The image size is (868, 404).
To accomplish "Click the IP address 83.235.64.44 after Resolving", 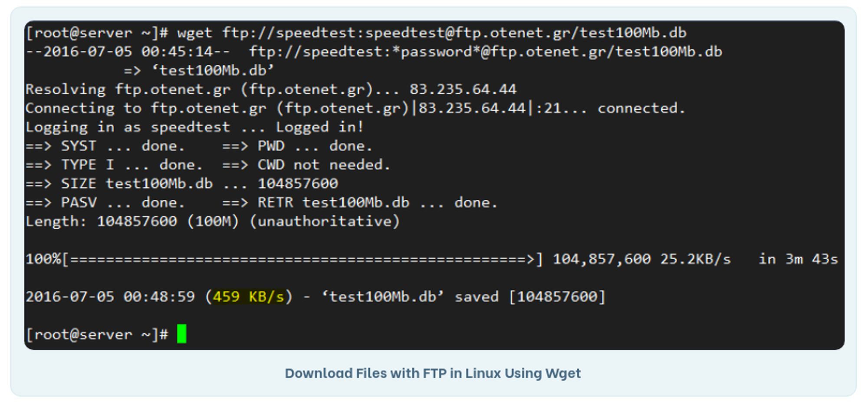I will pos(463,89).
